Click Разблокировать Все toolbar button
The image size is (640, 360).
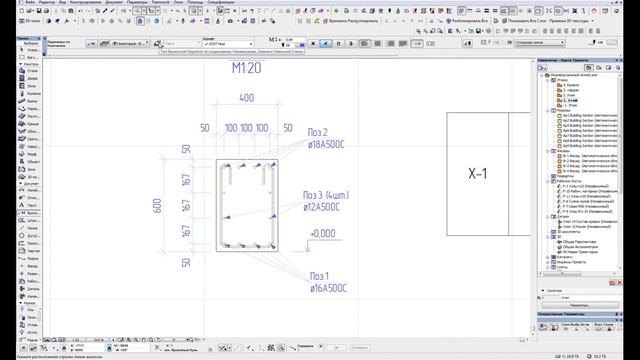(467, 21)
